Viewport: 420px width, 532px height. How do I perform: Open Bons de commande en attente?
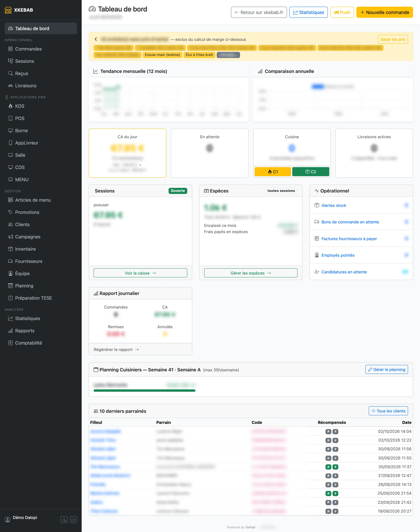[x=350, y=222]
